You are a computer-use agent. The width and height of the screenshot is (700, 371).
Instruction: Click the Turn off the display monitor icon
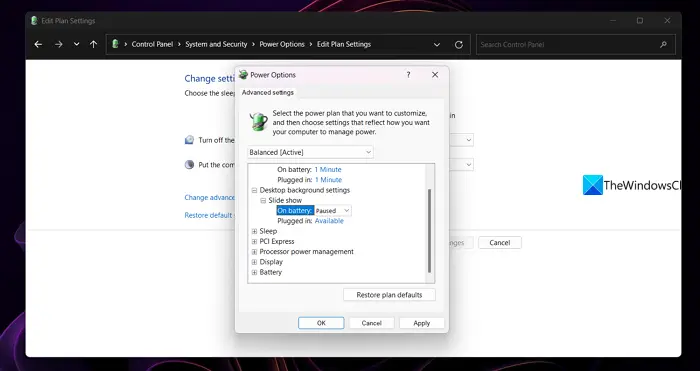tap(189, 140)
